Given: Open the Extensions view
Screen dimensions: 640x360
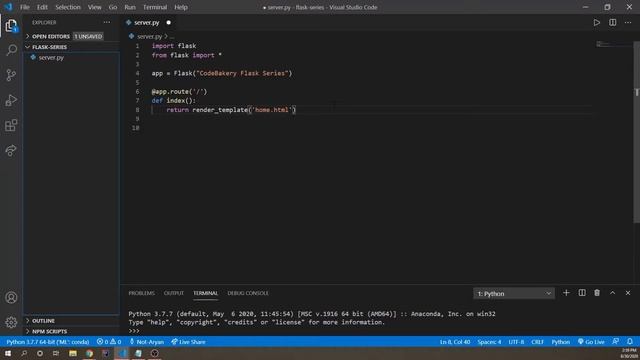Looking at the screenshot, I should coord(11,125).
